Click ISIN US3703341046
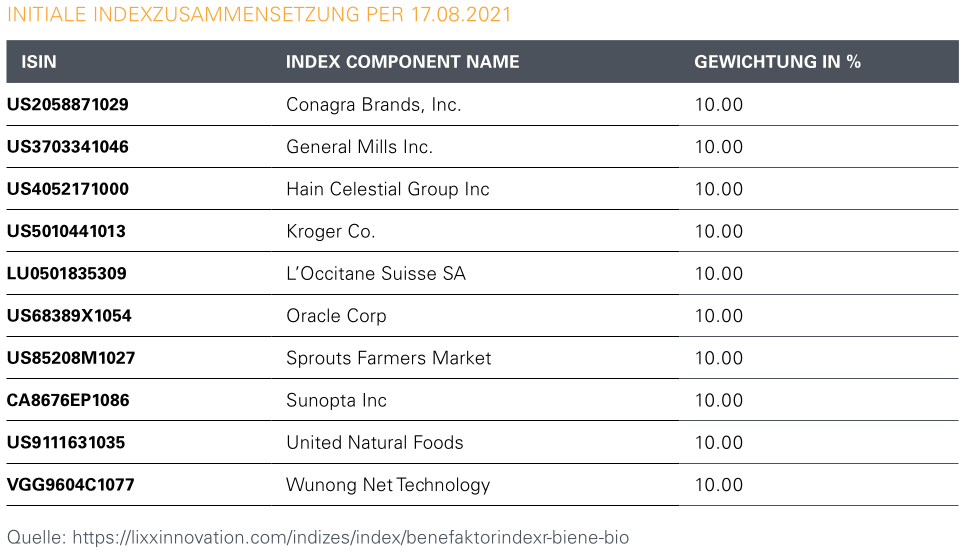The image size is (968, 556). pyautogui.click(x=67, y=147)
